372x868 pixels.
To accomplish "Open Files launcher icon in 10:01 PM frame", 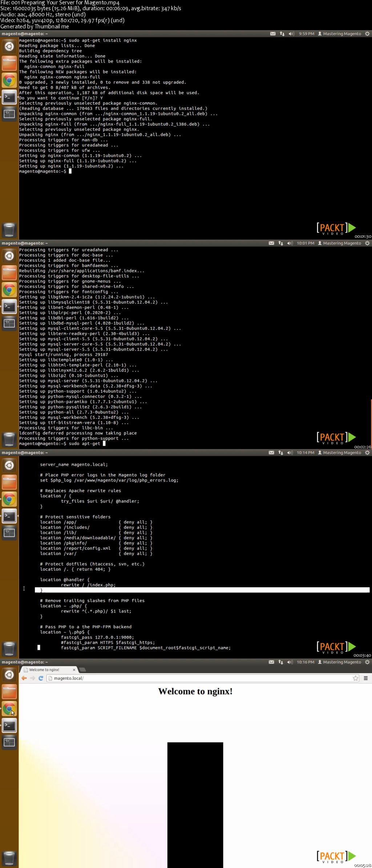I will tap(9, 273).
